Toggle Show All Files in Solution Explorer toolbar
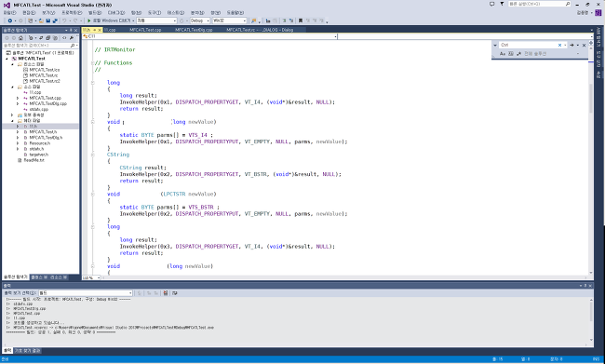This screenshot has height=364, width=605. pos(55,38)
